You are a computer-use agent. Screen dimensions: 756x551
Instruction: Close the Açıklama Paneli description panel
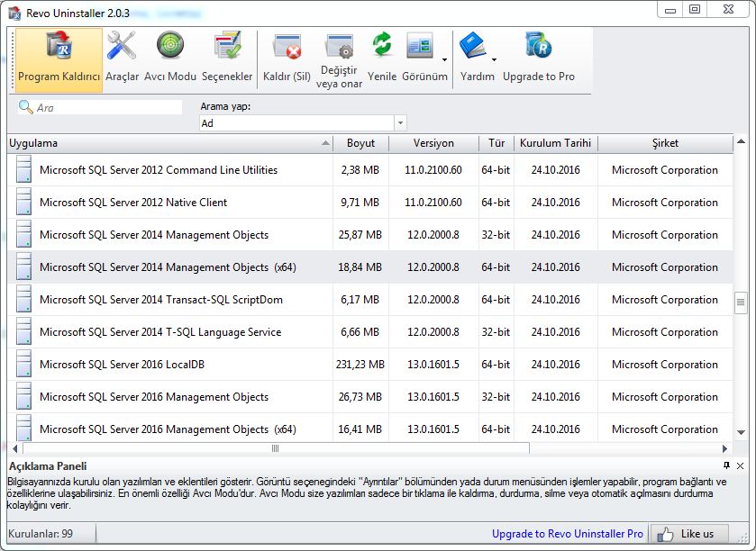740,465
